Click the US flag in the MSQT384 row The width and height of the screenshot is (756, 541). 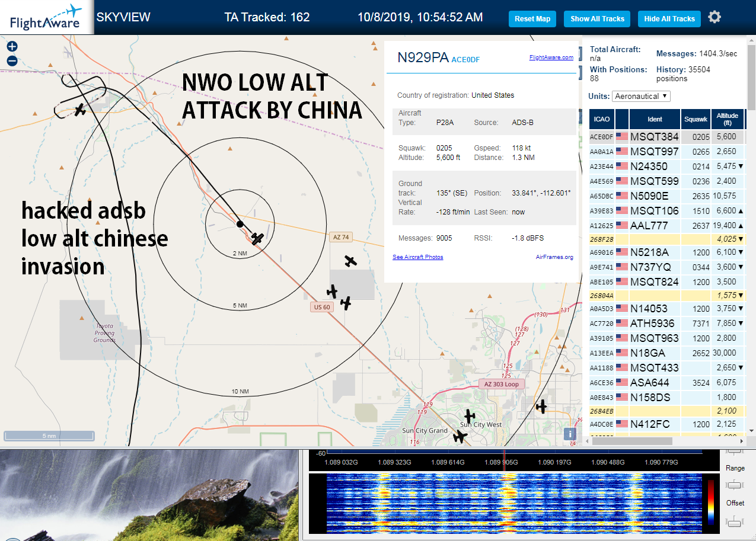(621, 137)
